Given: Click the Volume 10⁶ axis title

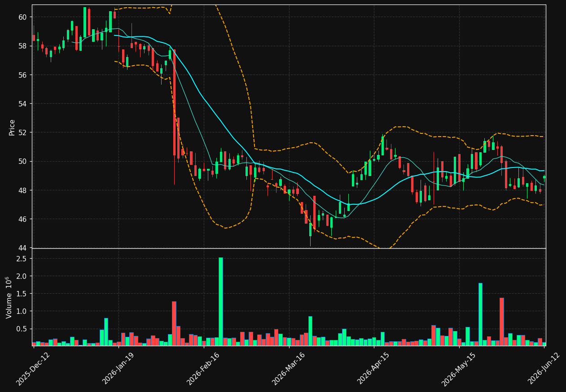Looking at the screenshot, I should 9,297.
